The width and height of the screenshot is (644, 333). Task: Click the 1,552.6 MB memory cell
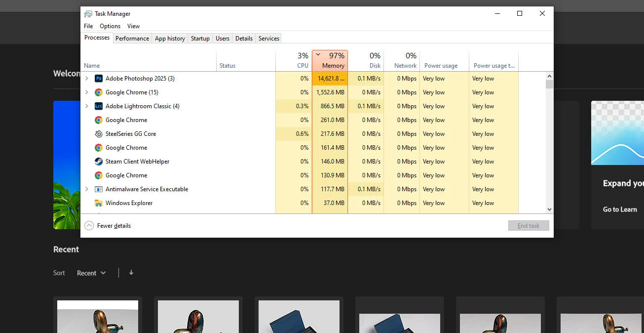(x=330, y=92)
